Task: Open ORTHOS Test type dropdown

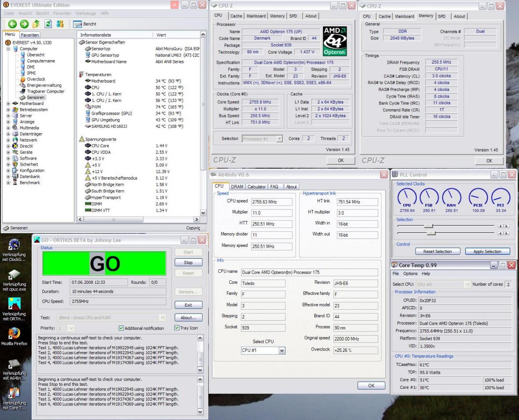Action: pyautogui.click(x=163, y=318)
